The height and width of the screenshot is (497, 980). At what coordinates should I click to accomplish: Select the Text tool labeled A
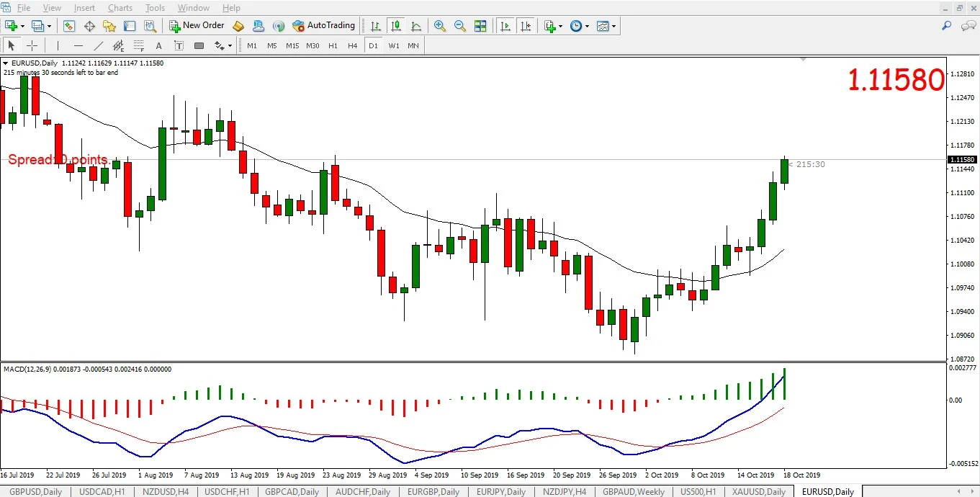[x=158, y=45]
